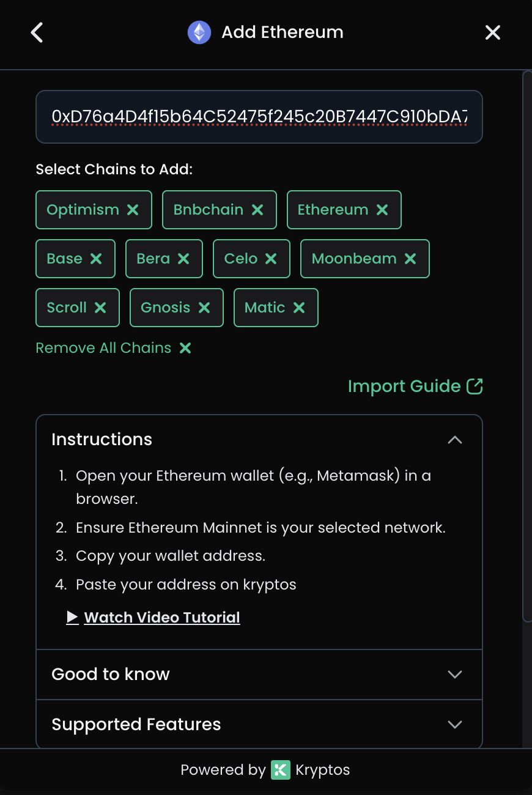Remove the Optimism chain chip
The height and width of the screenshot is (795, 532).
[x=133, y=210]
